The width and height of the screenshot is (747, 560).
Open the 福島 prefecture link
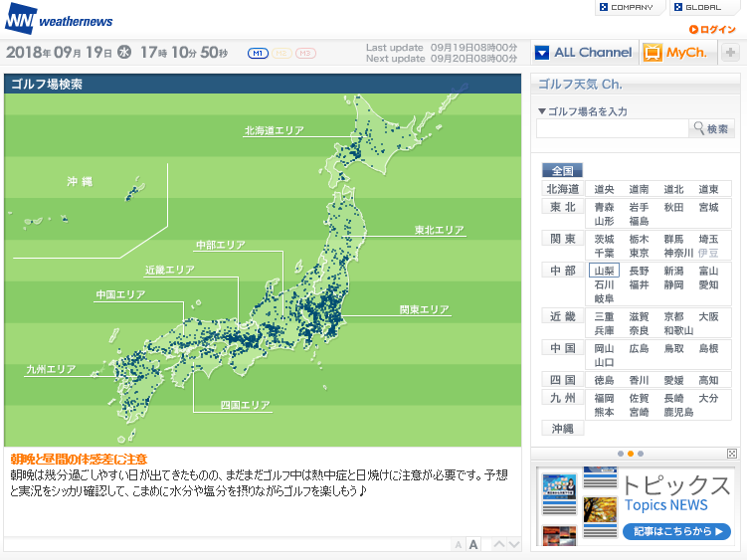click(639, 221)
